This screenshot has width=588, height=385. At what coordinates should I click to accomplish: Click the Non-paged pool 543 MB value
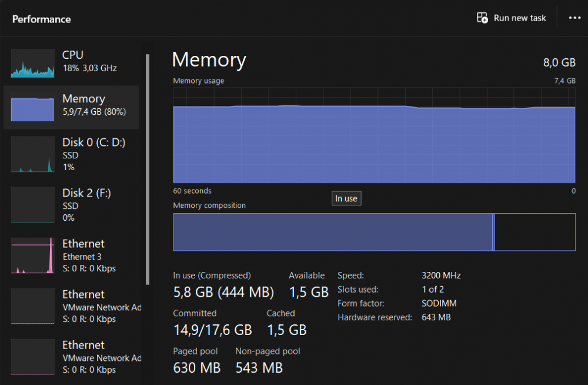tap(259, 368)
